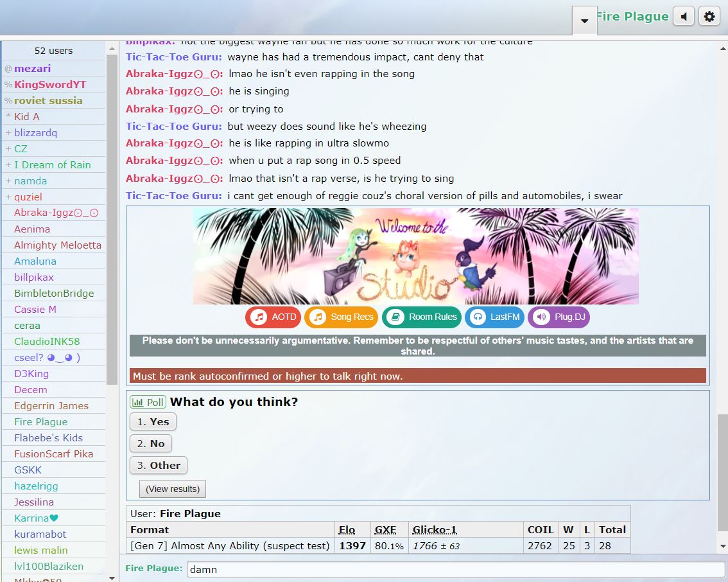728x582 pixels.
Task: Select user kuramabot
Action: pyautogui.click(x=53, y=534)
